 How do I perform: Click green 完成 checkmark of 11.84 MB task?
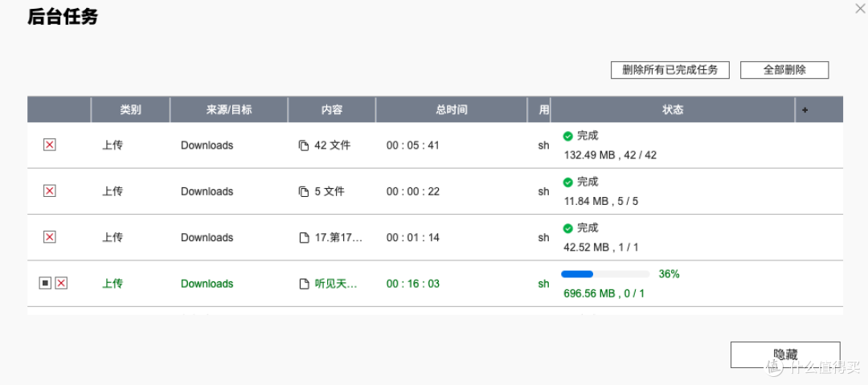567,182
